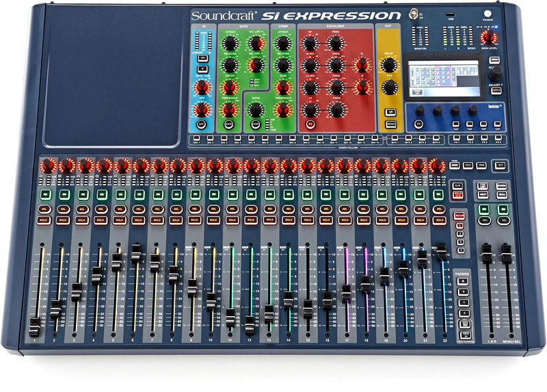547x392 pixels.
Task: Set encoder mode with GAIN button
Action: pyautogui.click(x=454, y=166)
